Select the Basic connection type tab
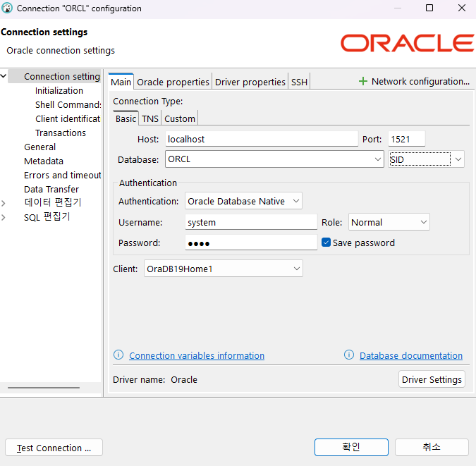The image size is (476, 466). point(126,118)
